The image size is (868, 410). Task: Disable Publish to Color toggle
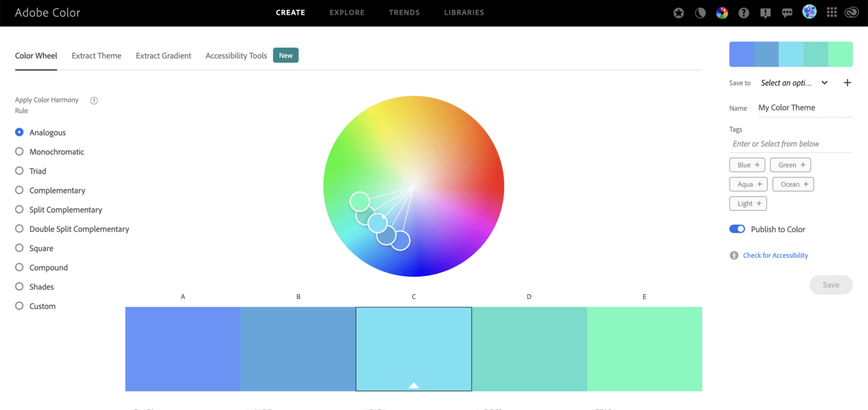[737, 228]
